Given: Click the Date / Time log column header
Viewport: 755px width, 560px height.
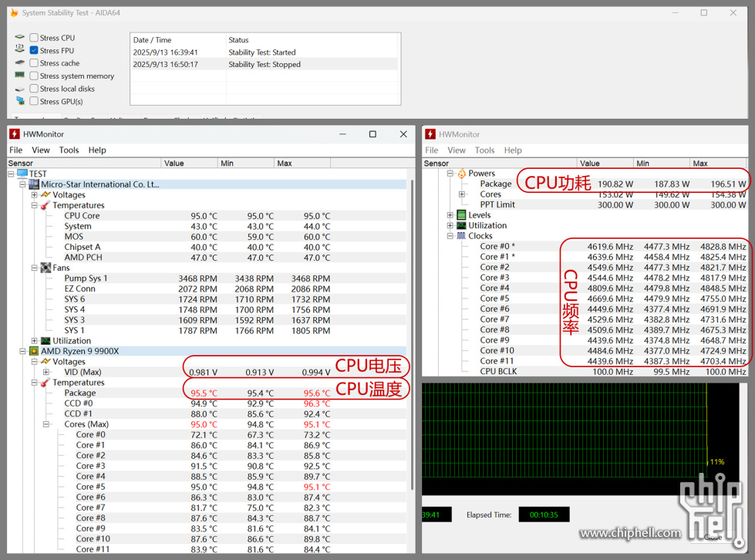Looking at the screenshot, I should (x=177, y=40).
